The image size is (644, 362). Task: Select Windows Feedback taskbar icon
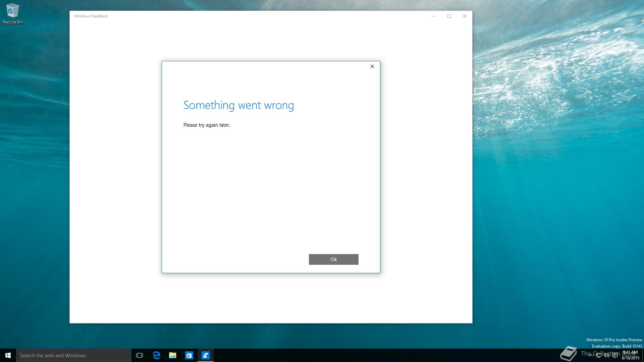coord(206,355)
